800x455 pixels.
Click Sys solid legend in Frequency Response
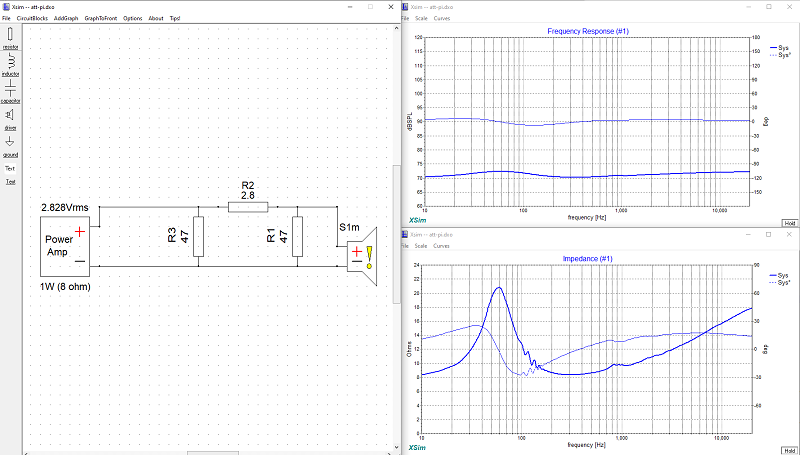[x=779, y=48]
